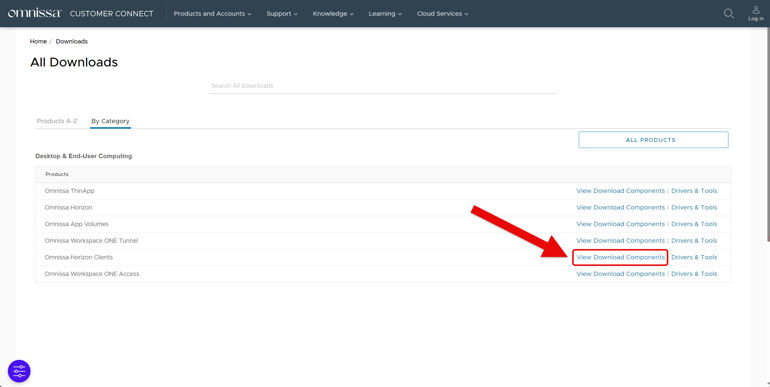Screen dimensions: 770x387
Task: Focus the Search All Downloads field
Action: coord(383,86)
